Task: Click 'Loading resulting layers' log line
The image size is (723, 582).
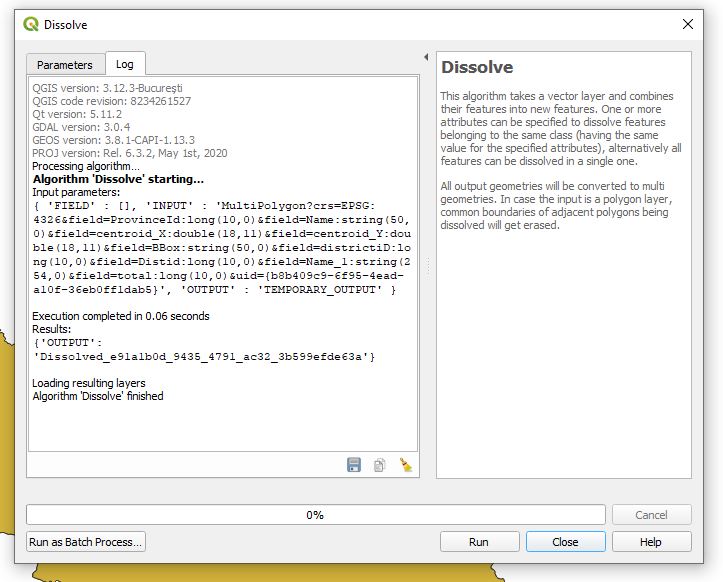Action: [x=89, y=383]
